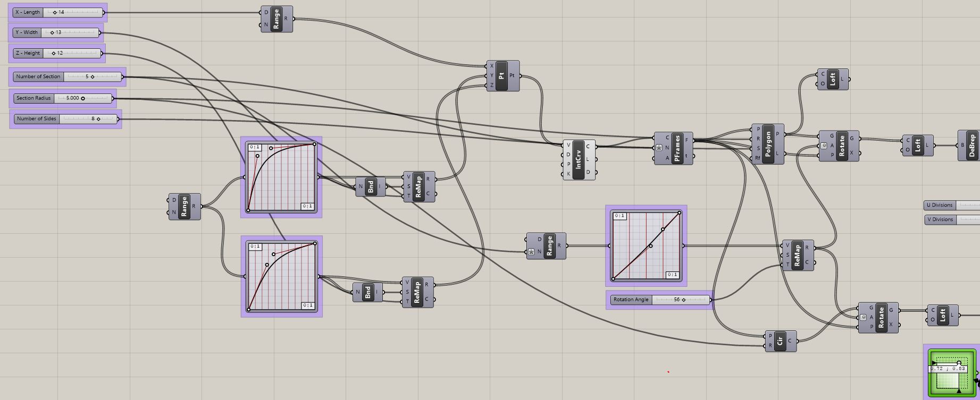Click the green MD slider box

tap(952, 373)
